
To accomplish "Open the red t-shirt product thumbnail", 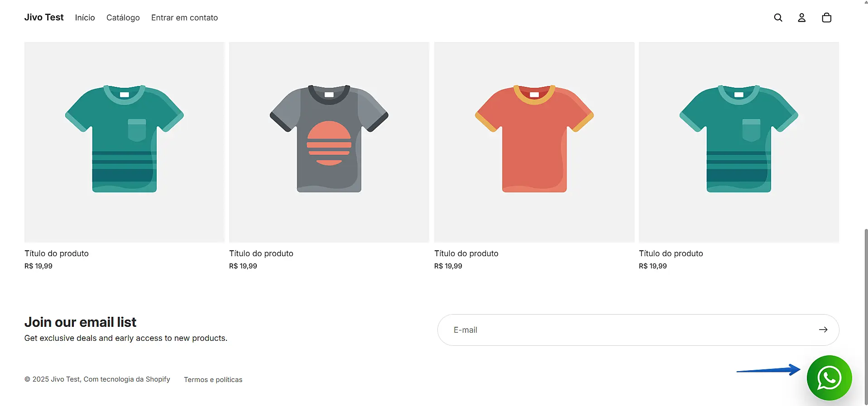I will [534, 142].
